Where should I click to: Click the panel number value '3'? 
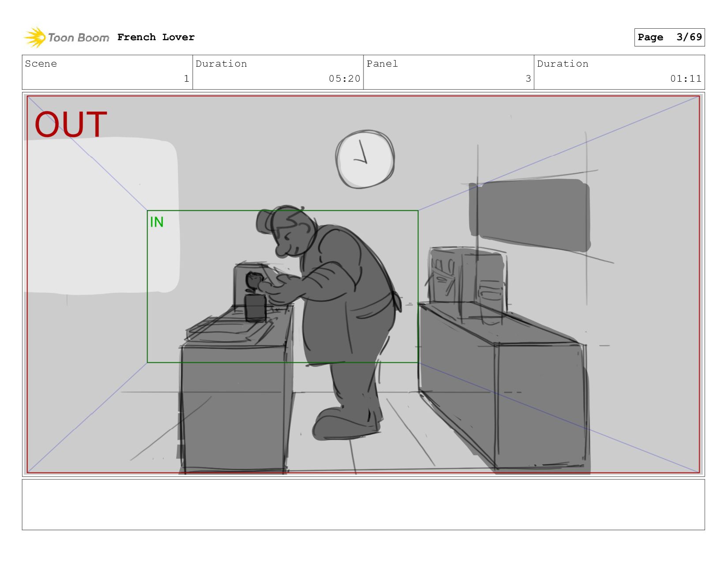coord(528,79)
